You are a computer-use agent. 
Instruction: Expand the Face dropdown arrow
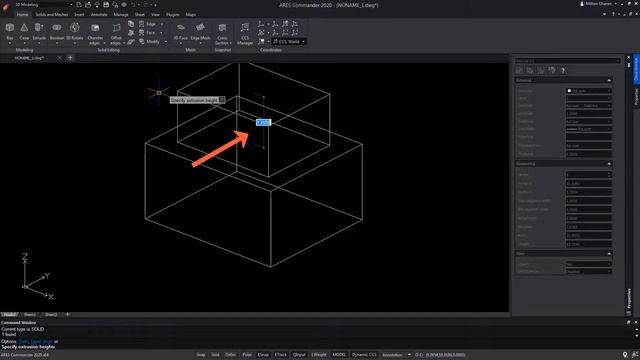(162, 33)
